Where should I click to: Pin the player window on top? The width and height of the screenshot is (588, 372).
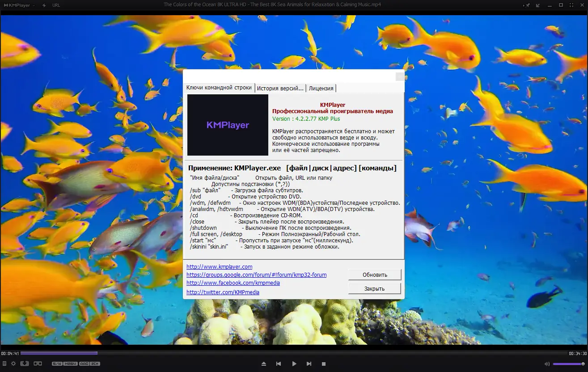click(527, 5)
